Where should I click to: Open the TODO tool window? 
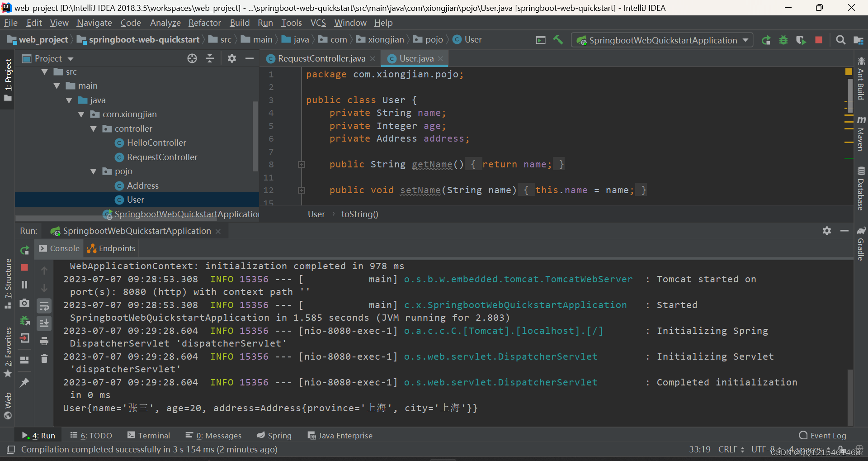point(91,435)
